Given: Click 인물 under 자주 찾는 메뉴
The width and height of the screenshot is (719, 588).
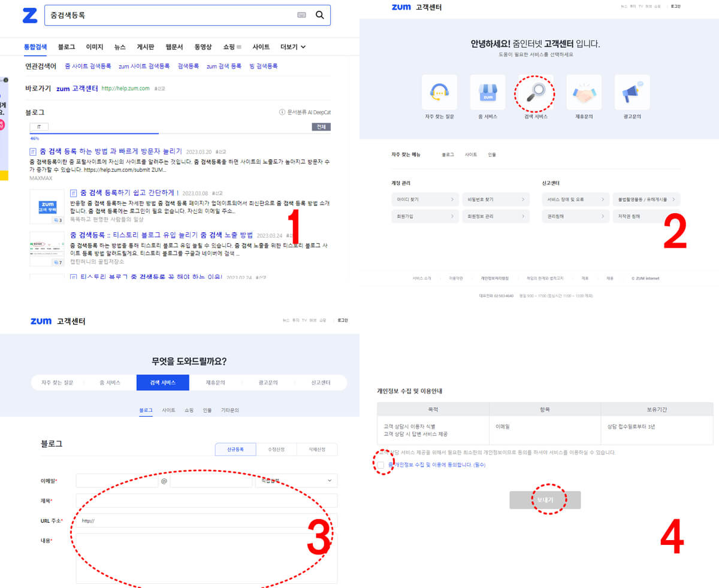Looking at the screenshot, I should click(x=492, y=154).
